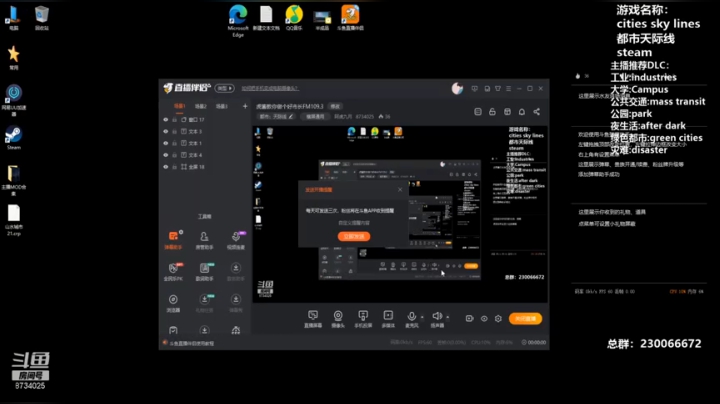Click the eye preview icon beside settings gear

point(484,318)
